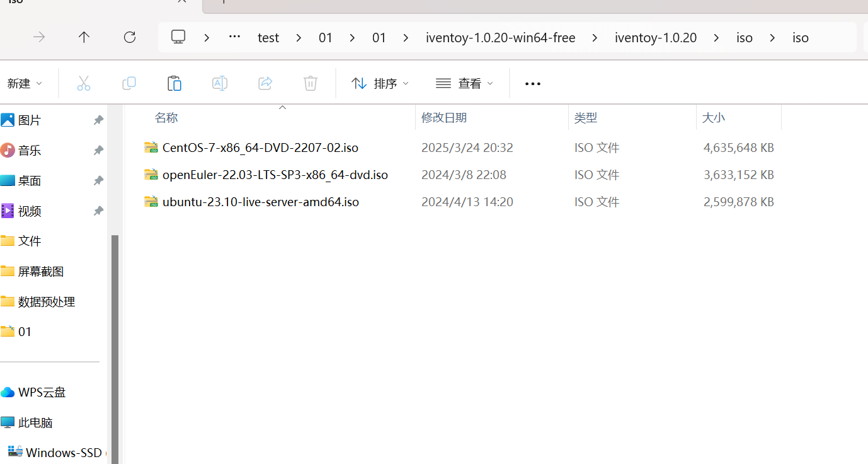This screenshot has width=868, height=464.
Task: Click the This PC monitor icon in address bar
Action: pos(178,37)
